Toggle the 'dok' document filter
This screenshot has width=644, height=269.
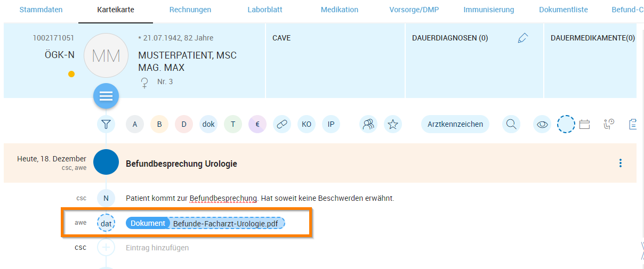pos(208,125)
